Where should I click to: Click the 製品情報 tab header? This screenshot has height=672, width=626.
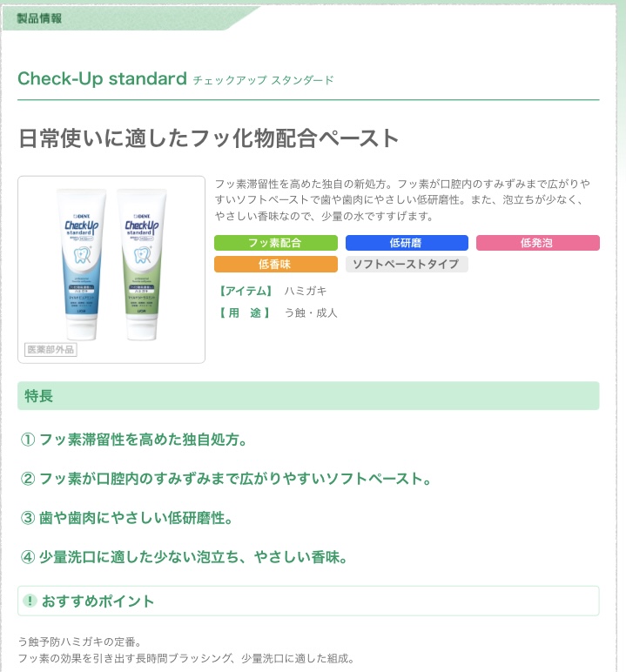39,18
